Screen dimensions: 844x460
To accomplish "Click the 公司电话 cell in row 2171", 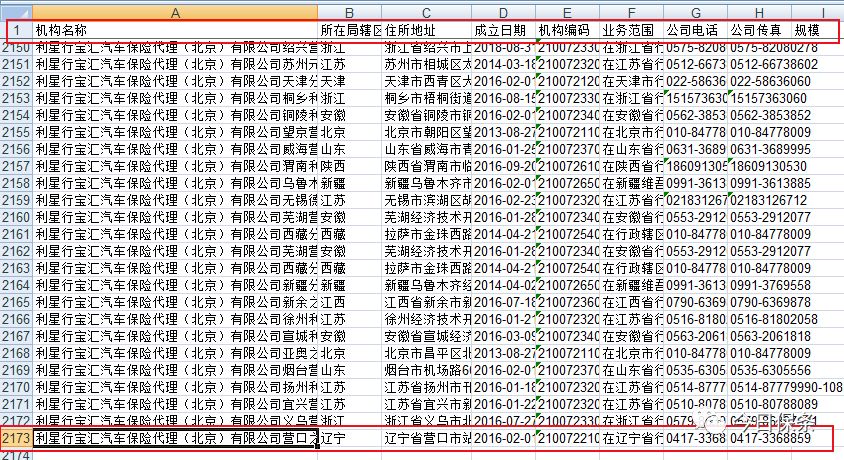I will point(695,405).
